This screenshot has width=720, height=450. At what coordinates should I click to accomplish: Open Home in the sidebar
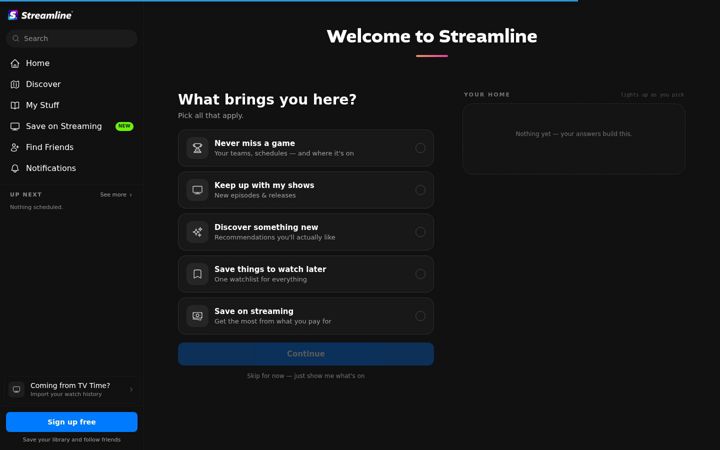click(72, 63)
